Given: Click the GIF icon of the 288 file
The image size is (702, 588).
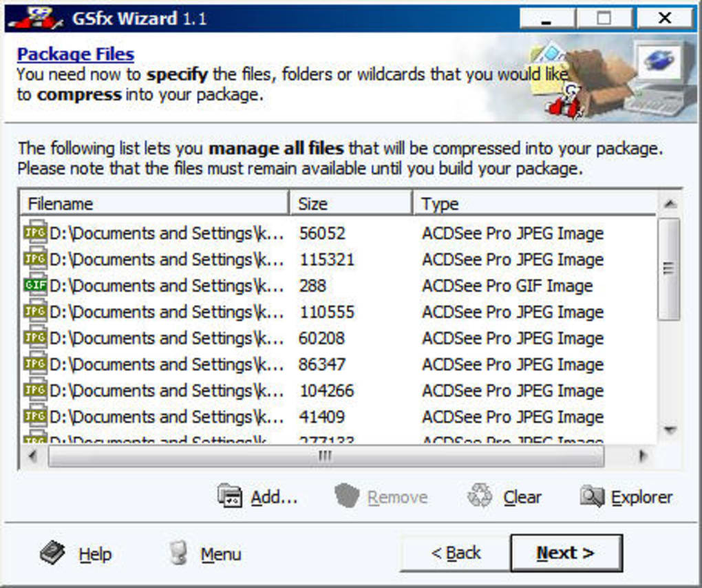Looking at the screenshot, I should point(35,284).
